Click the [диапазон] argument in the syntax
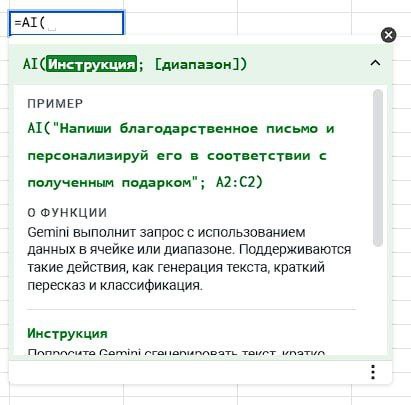 [197, 64]
